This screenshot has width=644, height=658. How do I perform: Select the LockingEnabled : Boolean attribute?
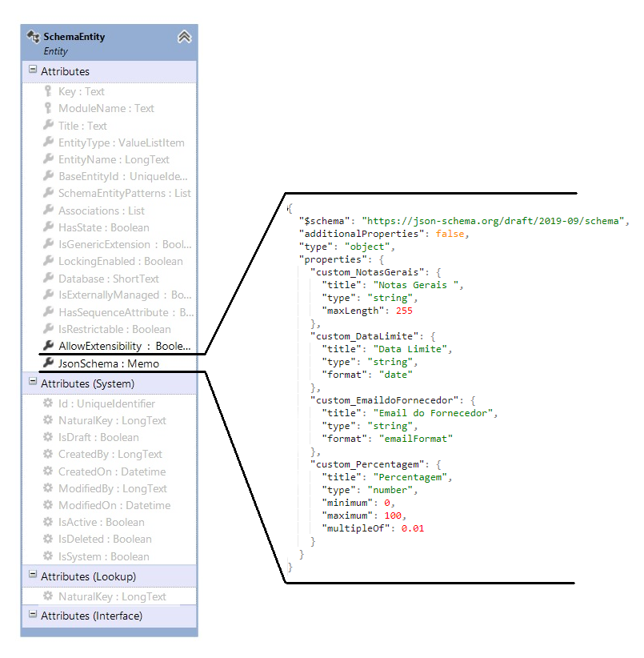[120, 261]
